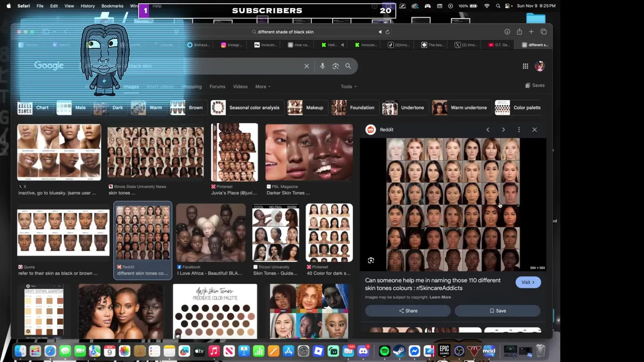Launch Discord from the Dock
This screenshot has width=644, height=362.
[363, 351]
